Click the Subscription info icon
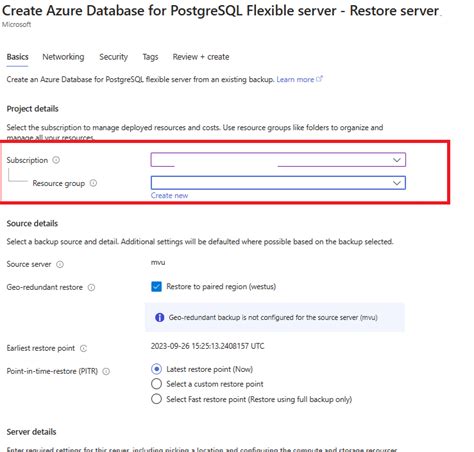The height and width of the screenshot is (452, 474). 56,160
